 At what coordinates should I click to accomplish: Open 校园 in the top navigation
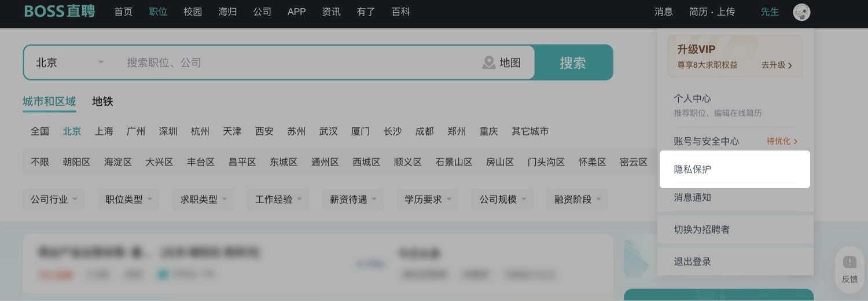[x=193, y=12]
